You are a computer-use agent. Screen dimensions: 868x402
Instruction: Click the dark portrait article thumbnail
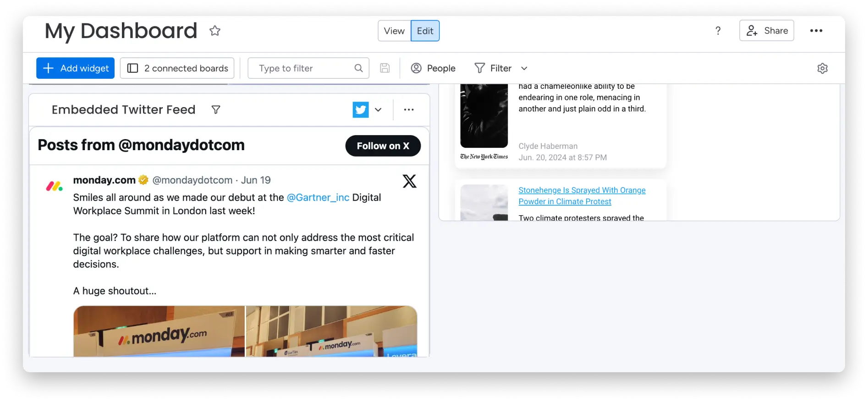(484, 116)
